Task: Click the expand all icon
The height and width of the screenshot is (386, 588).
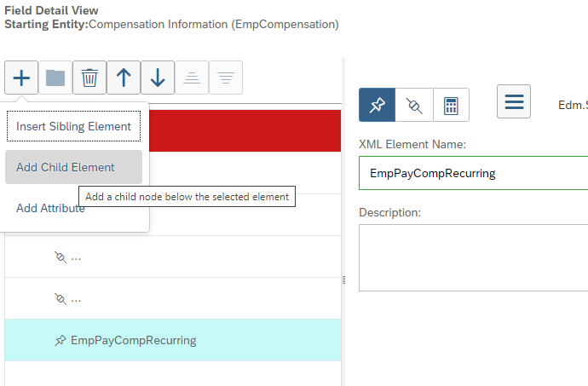Action: 226,78
